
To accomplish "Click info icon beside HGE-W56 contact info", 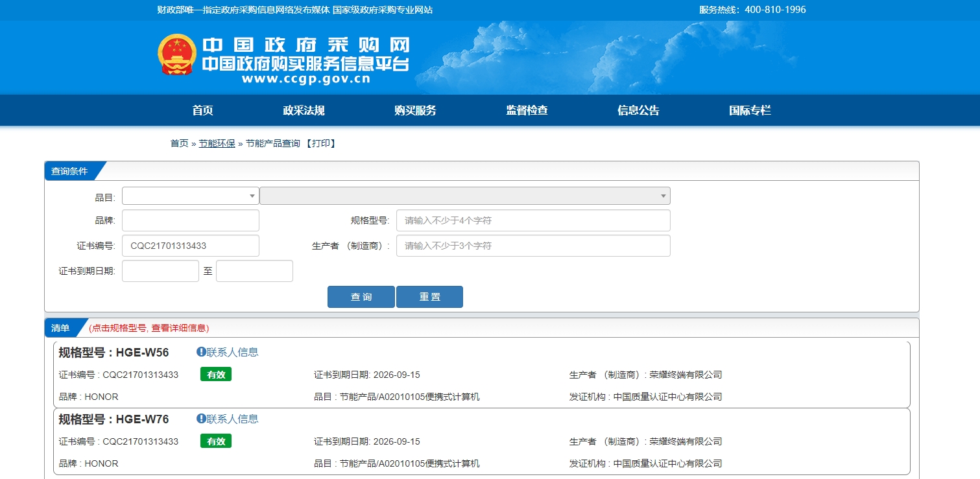I will coord(201,352).
